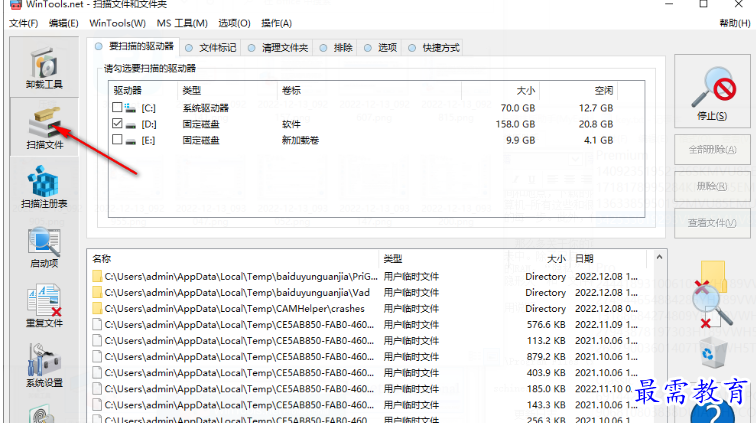756x423 pixels.
Task: Sort drives by 驱动器 column header
Action: [x=143, y=90]
